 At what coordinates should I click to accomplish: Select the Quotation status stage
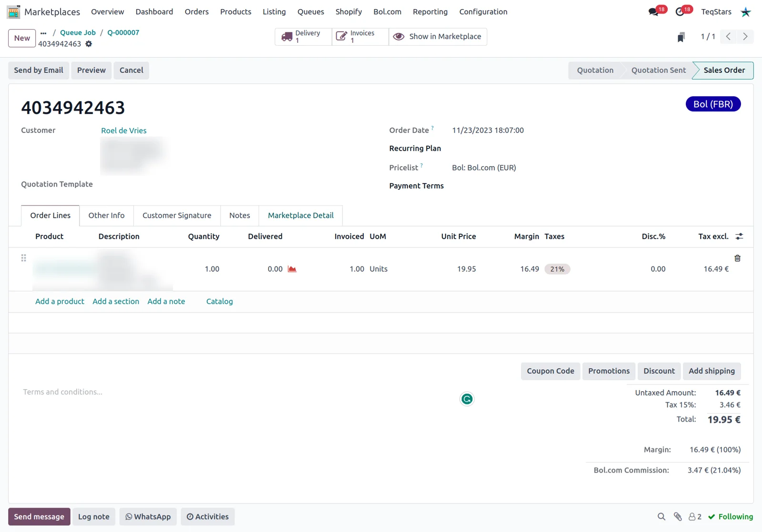595,70
